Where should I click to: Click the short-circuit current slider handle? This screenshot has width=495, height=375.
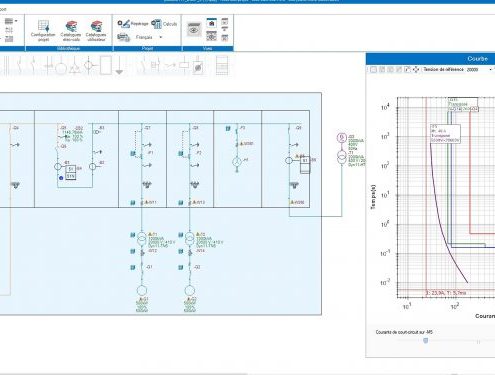pos(426,340)
